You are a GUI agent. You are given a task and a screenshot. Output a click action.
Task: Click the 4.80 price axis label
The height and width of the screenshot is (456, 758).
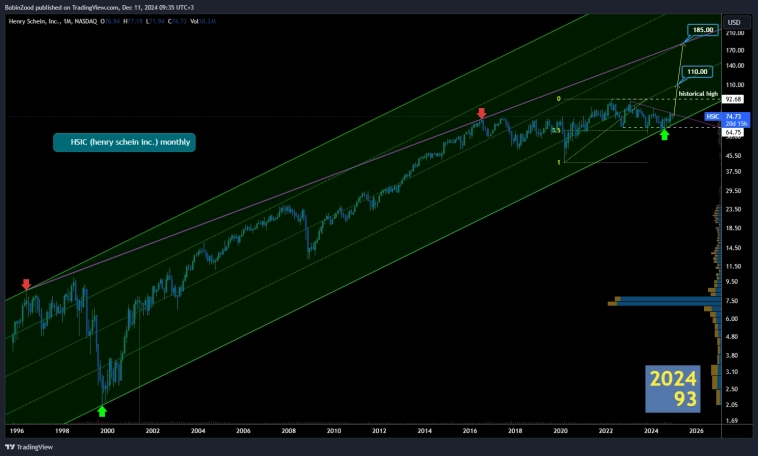pos(732,336)
